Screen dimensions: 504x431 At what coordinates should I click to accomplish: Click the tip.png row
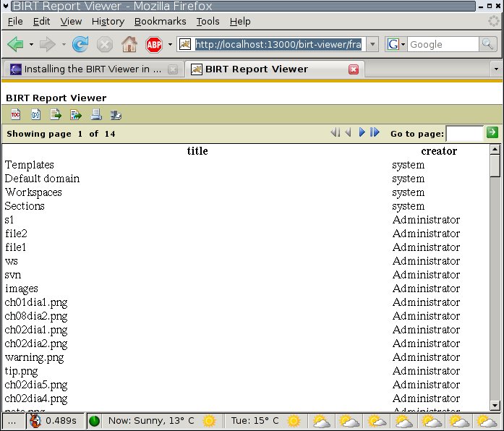[x=21, y=371]
